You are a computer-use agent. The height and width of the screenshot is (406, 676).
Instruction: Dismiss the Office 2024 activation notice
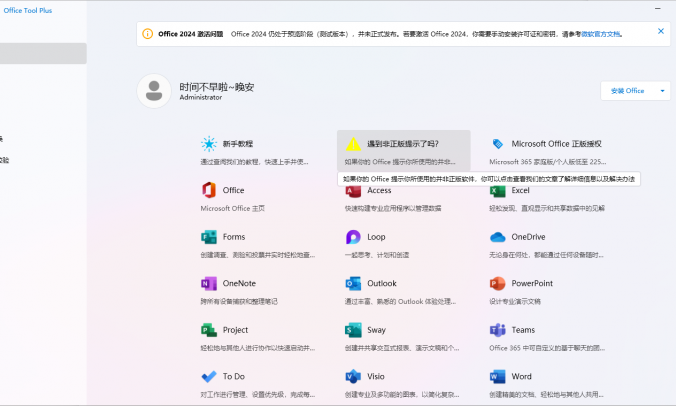660,31
